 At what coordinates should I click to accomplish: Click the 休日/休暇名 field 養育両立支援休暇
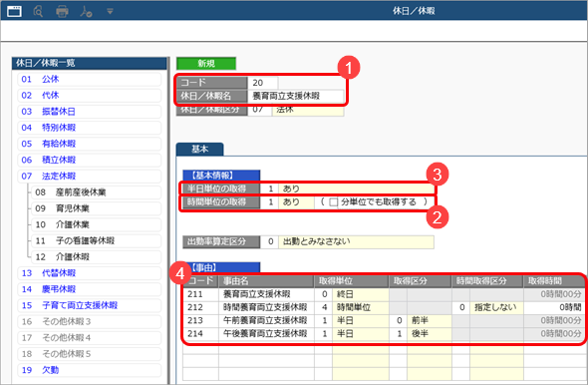click(x=295, y=96)
